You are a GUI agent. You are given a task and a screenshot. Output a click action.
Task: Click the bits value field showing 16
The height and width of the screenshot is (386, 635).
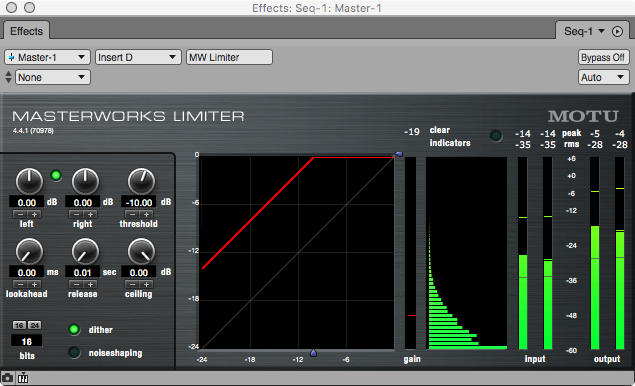point(26,341)
